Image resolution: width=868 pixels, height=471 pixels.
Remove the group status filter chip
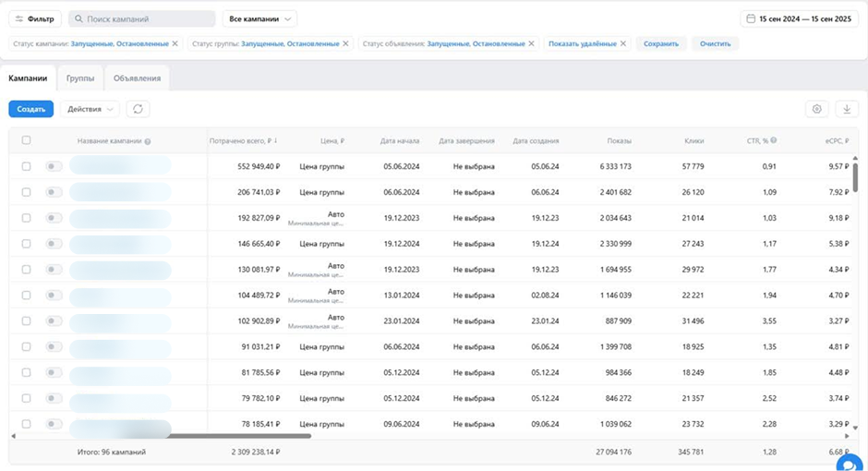click(x=345, y=43)
